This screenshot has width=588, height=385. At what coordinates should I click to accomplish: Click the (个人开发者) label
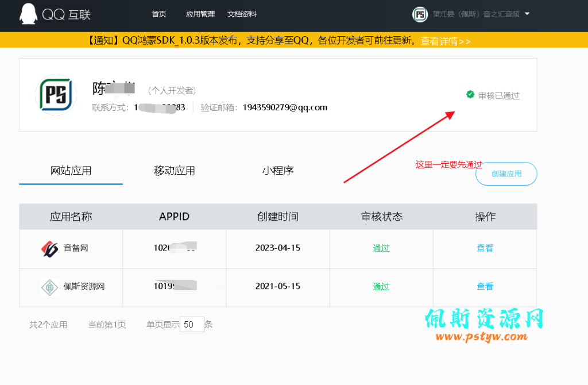coord(172,90)
